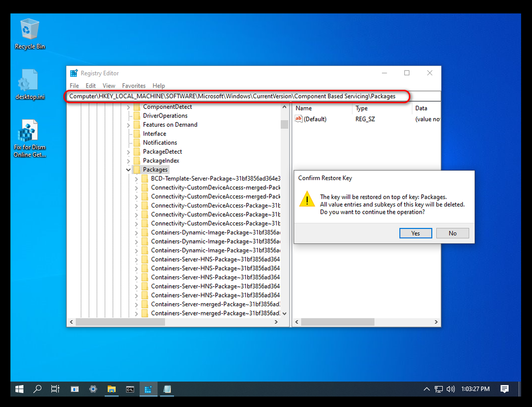Click the (Default) string value icon

tap(299, 119)
